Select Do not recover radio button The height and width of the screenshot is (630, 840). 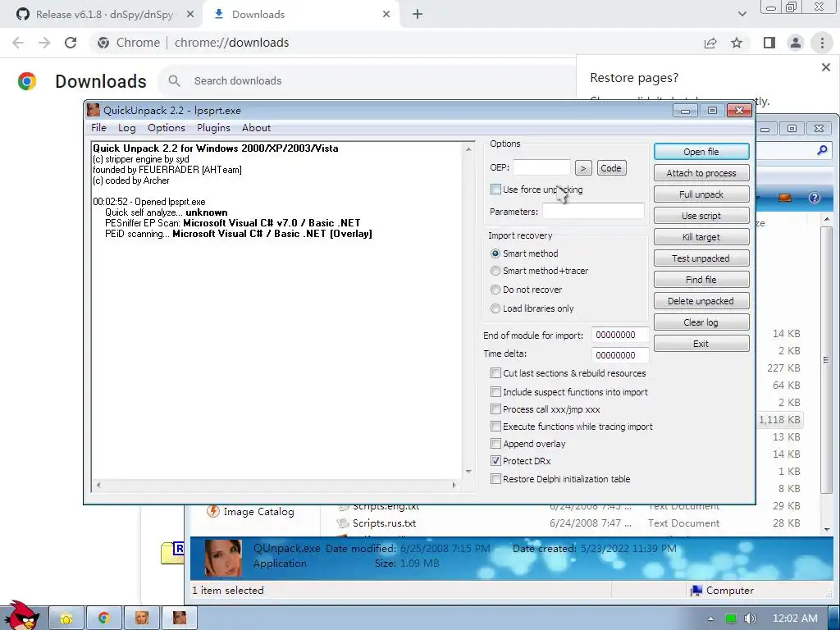[x=495, y=290]
